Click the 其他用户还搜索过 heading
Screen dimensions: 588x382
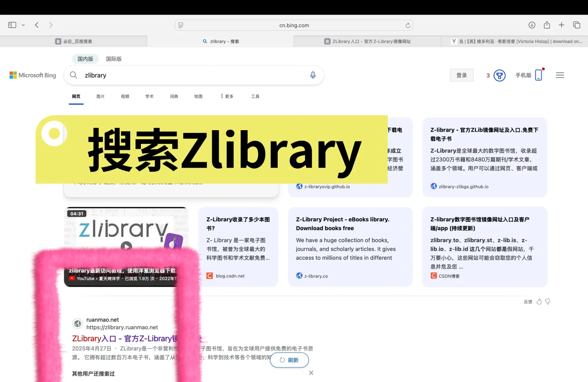pyautogui.click(x=93, y=374)
